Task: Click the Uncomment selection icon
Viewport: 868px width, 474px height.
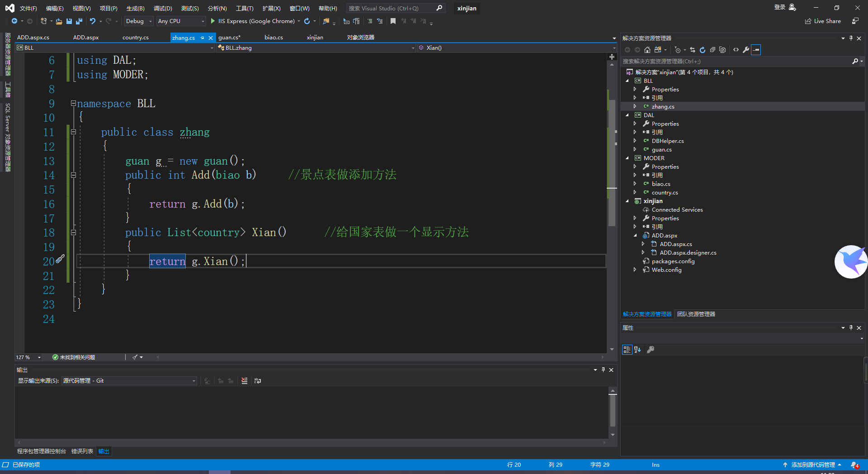Action: (380, 21)
